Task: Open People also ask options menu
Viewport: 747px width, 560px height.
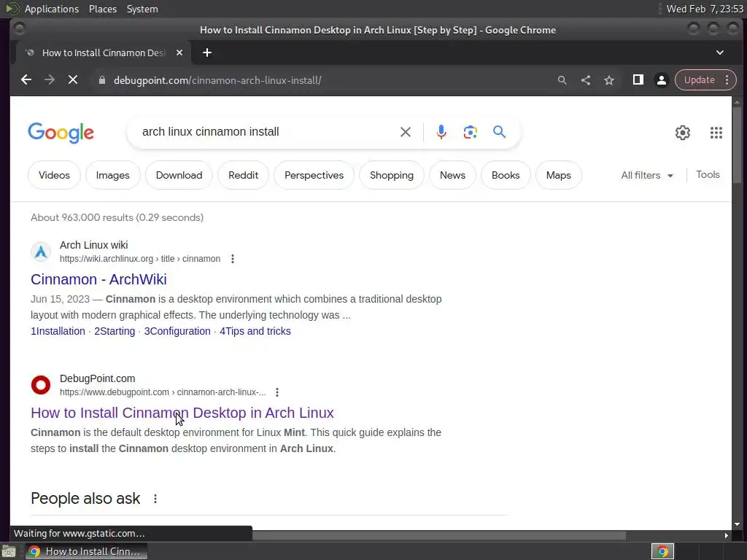Action: point(155,499)
